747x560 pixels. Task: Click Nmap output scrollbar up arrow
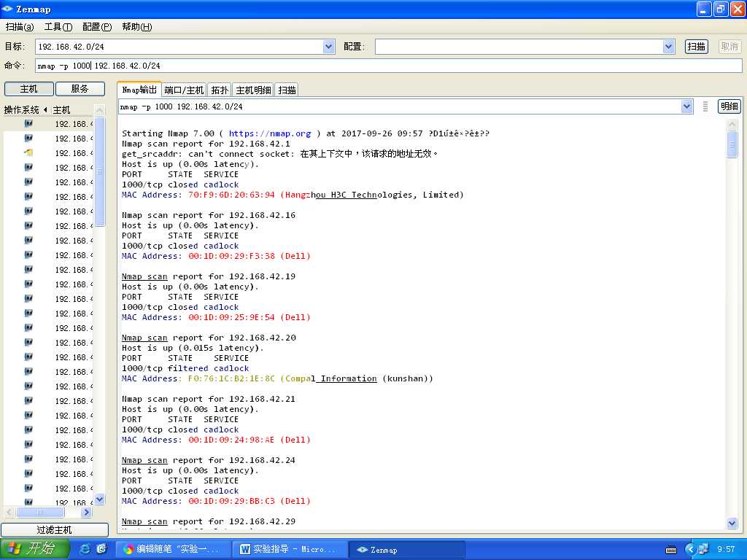click(732, 125)
